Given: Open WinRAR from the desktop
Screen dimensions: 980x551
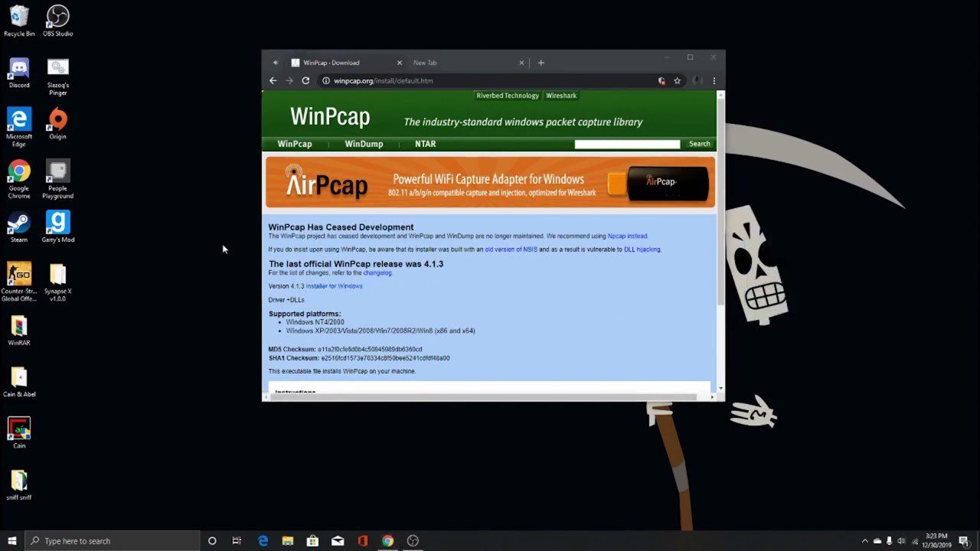Looking at the screenshot, I should coord(19,328).
